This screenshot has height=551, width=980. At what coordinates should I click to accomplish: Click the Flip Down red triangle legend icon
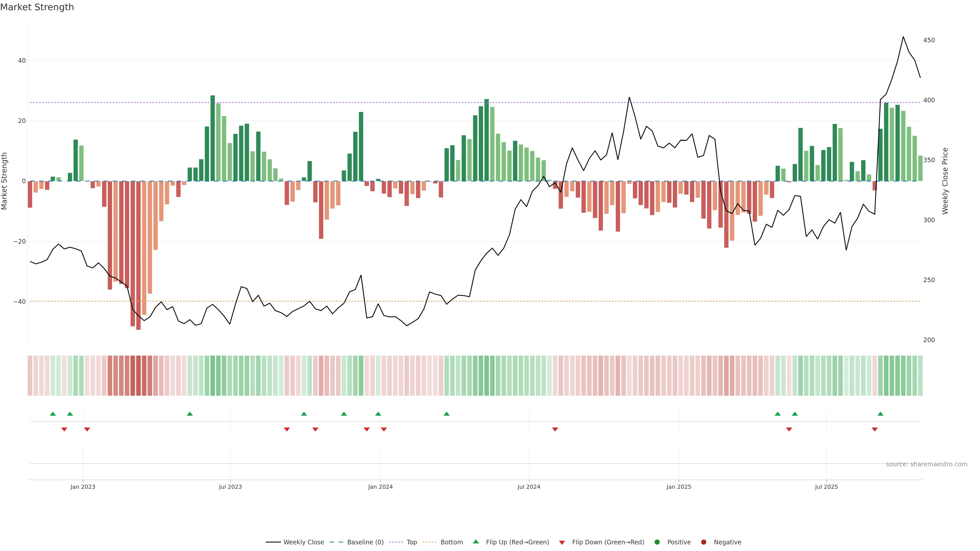[x=562, y=543]
